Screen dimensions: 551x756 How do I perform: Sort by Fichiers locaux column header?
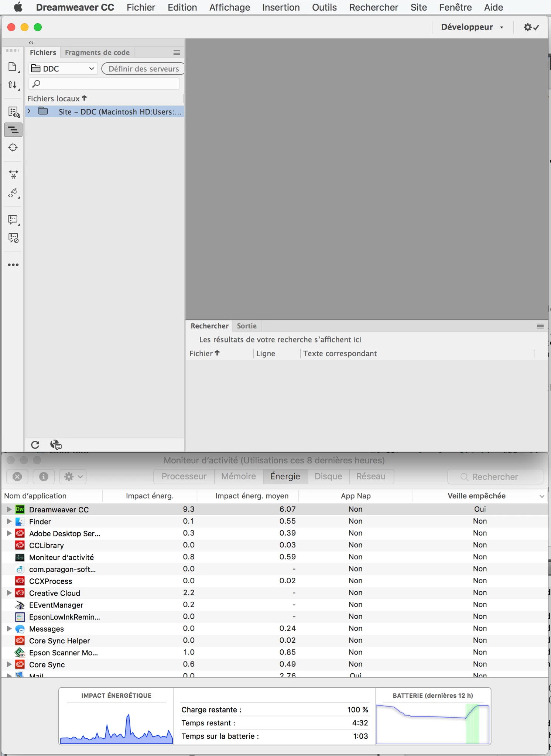coord(57,99)
